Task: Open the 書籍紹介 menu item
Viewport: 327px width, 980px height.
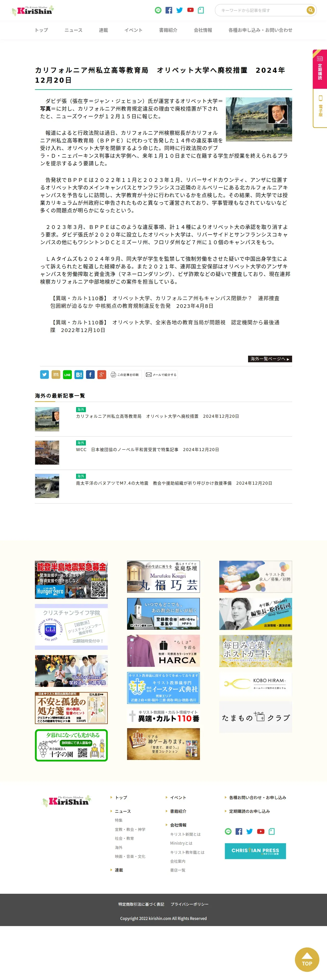Action: [x=168, y=30]
